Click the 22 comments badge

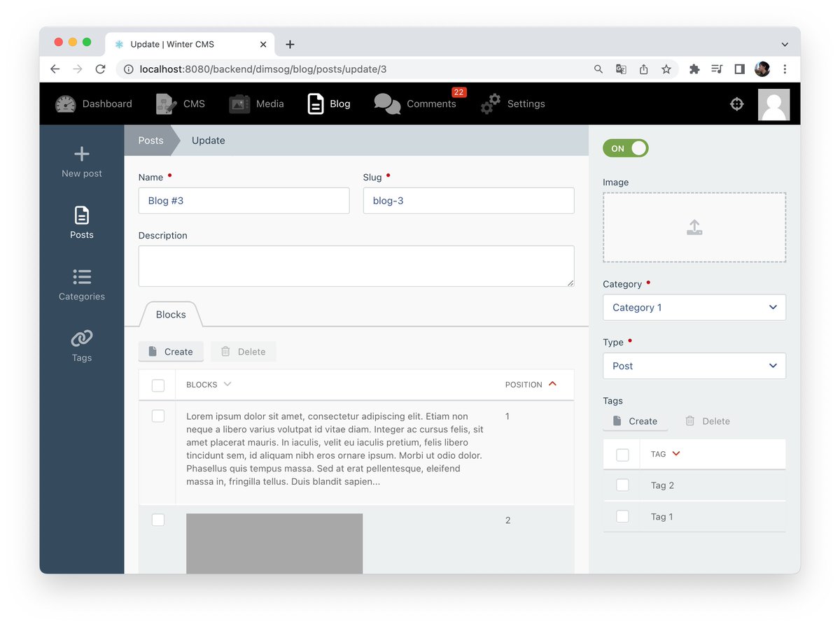pos(458,92)
